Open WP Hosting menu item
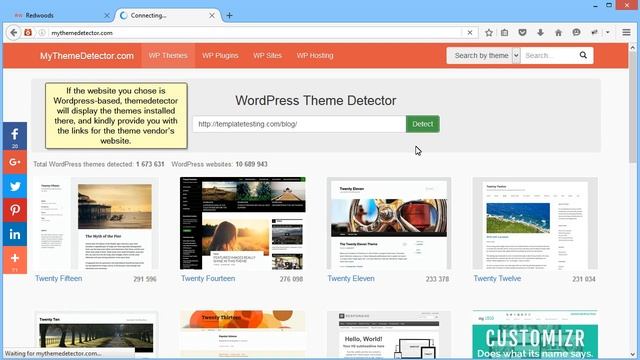Viewport: 640px width, 360px height. pos(315,56)
